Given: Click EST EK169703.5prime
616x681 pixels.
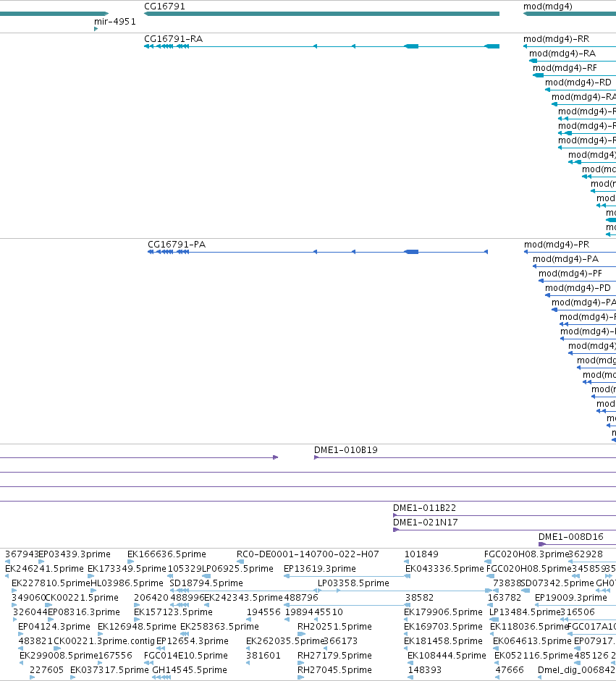Looking at the screenshot, I should coord(443,626).
